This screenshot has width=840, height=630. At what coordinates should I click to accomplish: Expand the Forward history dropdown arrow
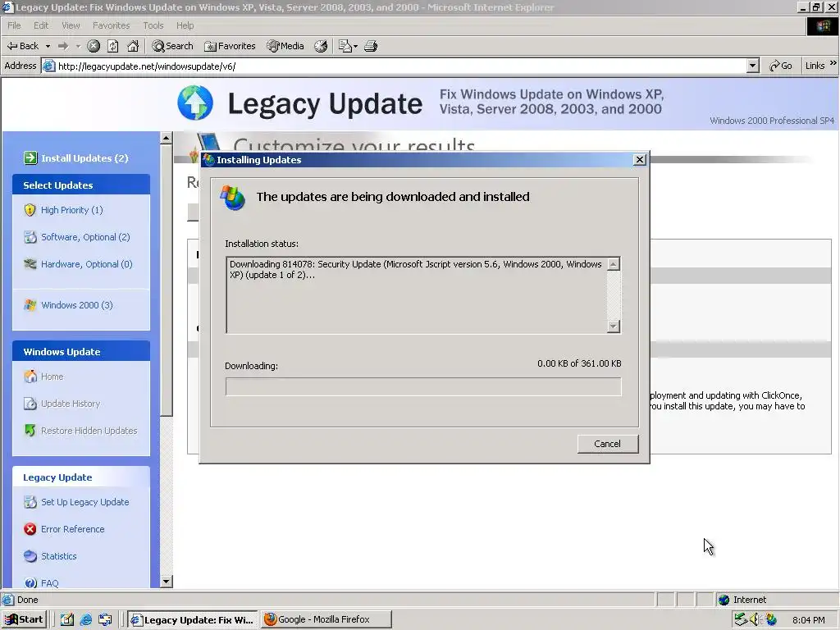[78, 46]
